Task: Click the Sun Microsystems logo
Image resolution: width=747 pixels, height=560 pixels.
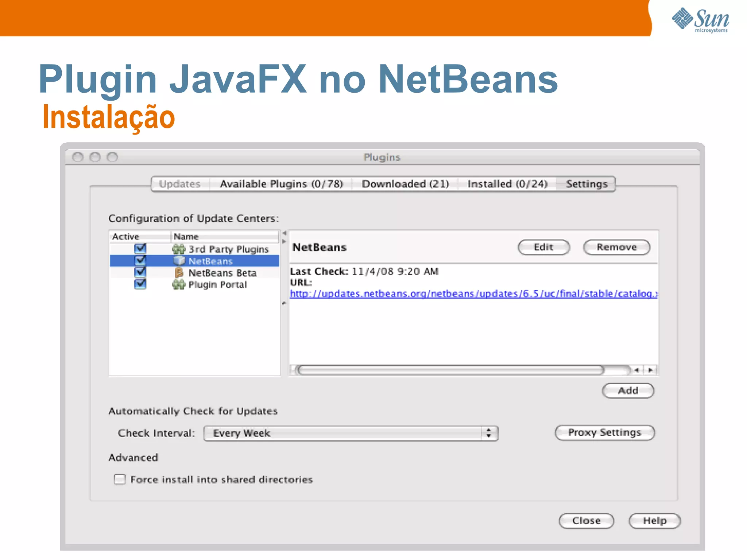Action: click(x=700, y=20)
